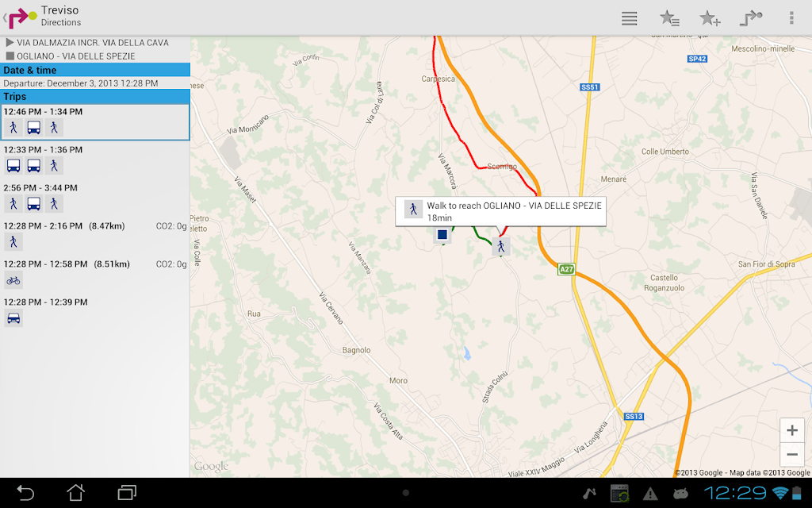Tap the Treviso app logo arrow icon
The image size is (812, 508).
coord(21,17)
